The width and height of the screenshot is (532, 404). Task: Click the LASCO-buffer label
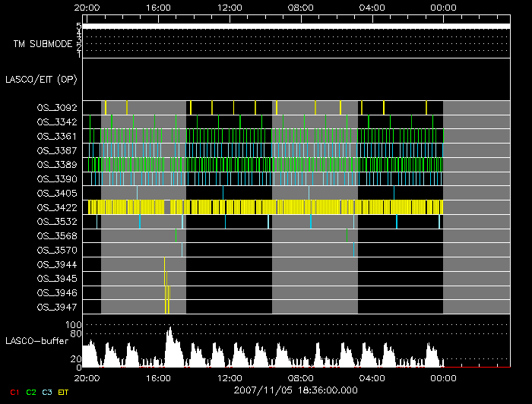click(38, 341)
